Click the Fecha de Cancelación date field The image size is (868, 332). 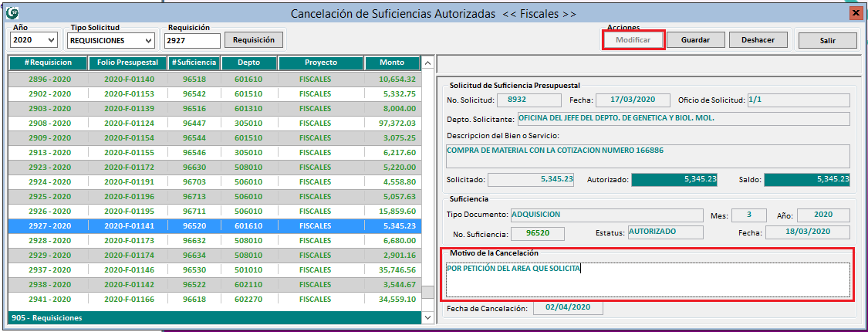coord(567,307)
